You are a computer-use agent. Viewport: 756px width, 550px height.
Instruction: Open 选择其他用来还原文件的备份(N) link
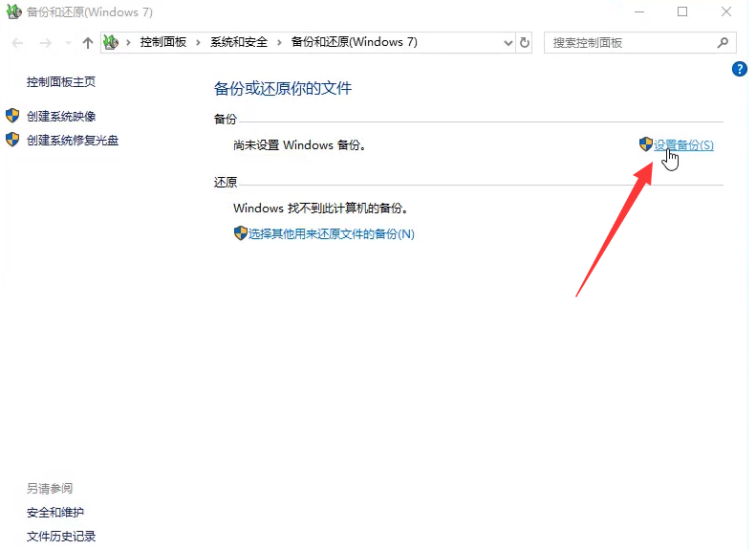[332, 234]
